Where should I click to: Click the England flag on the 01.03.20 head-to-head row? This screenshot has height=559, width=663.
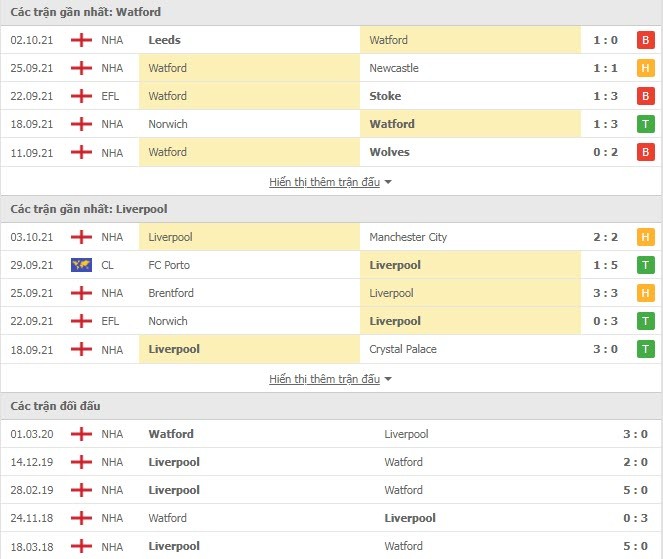(81, 434)
